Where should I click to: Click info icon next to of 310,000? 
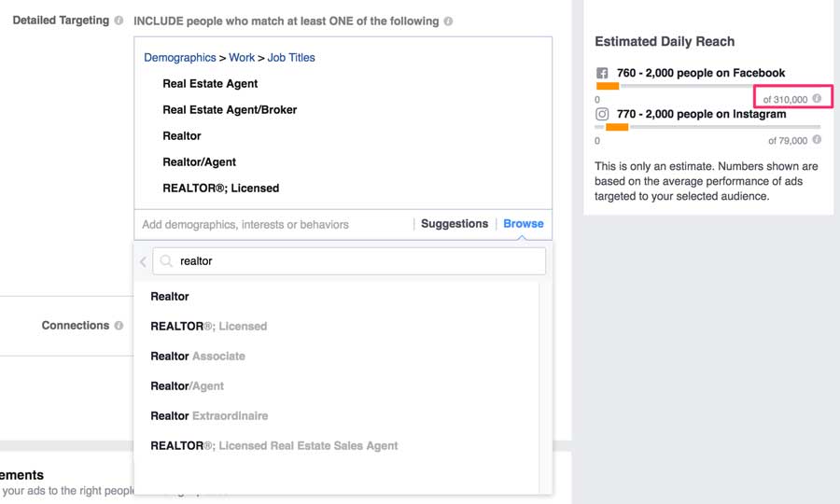click(818, 98)
